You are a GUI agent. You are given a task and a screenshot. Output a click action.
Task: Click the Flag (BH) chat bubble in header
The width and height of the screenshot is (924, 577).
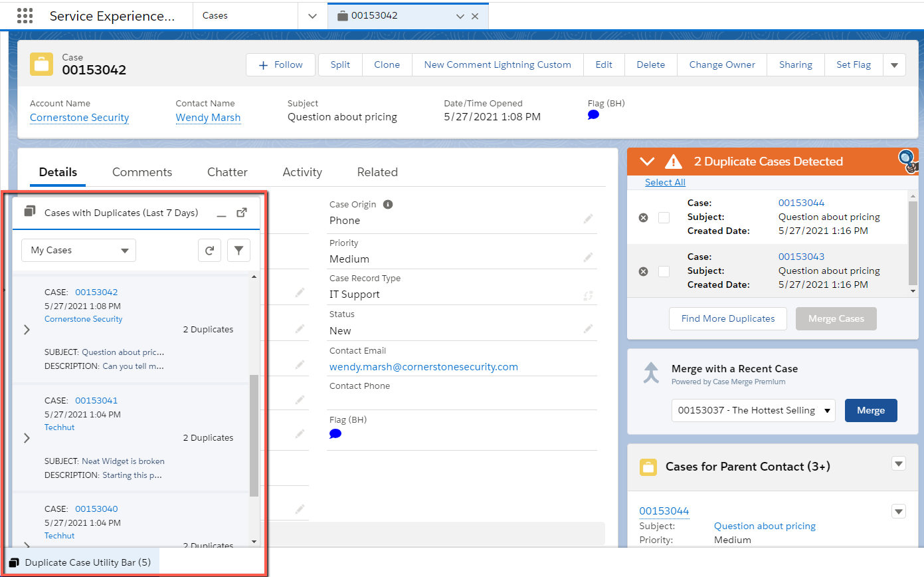[x=593, y=115]
